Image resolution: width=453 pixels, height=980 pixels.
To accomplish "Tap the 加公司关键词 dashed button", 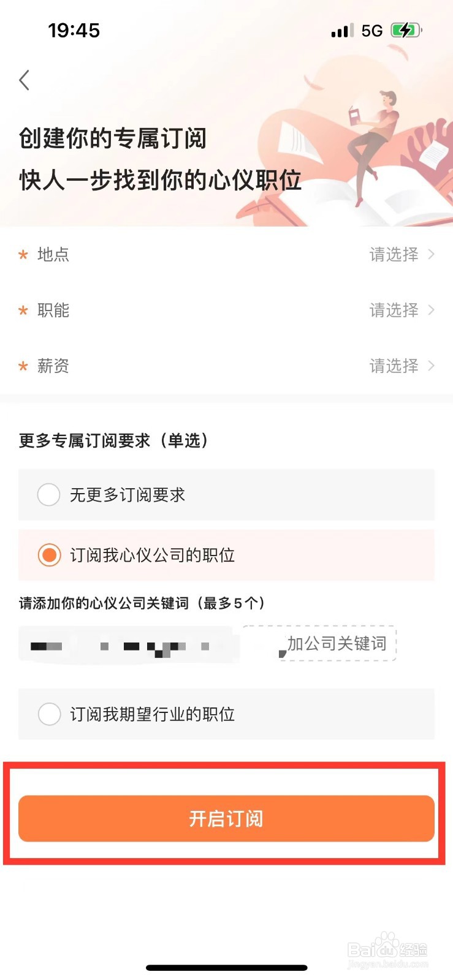I will click(336, 643).
